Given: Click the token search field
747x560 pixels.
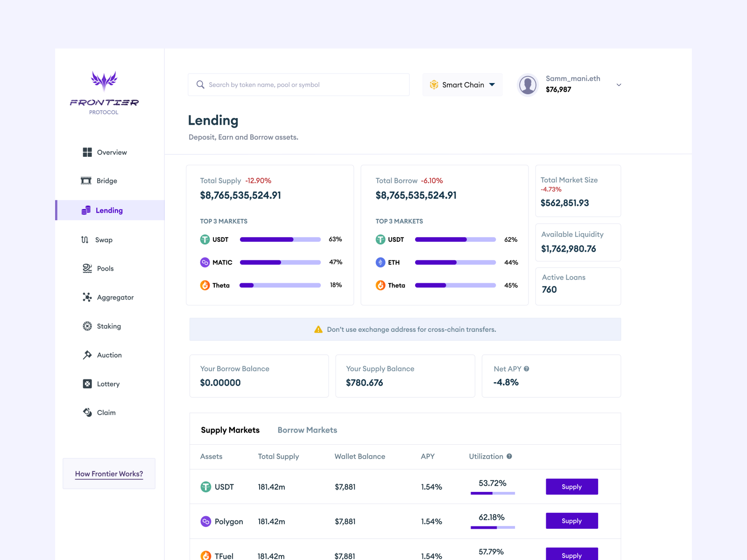Looking at the screenshot, I should coord(299,84).
